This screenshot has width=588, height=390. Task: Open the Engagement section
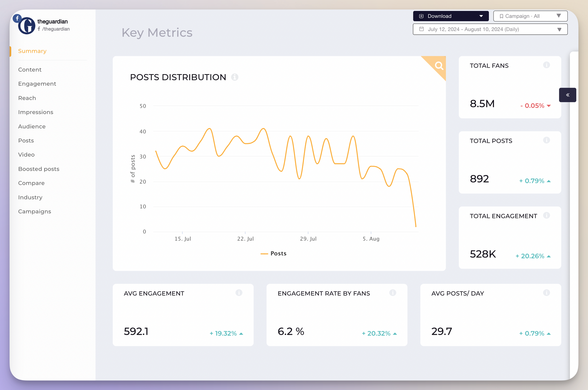37,84
